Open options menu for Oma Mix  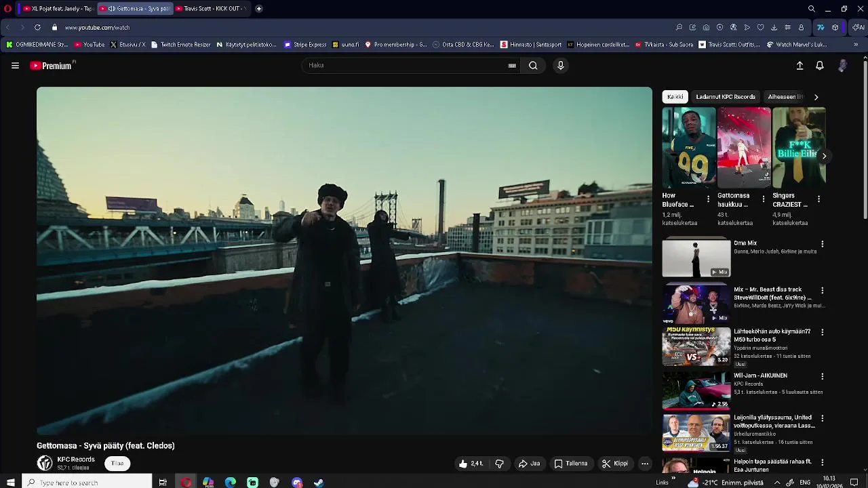click(x=823, y=244)
